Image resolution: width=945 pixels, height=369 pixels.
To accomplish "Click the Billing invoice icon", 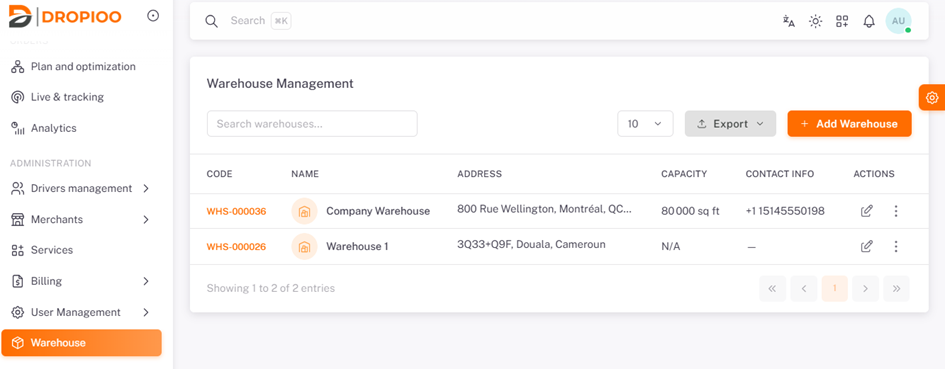I will [17, 281].
